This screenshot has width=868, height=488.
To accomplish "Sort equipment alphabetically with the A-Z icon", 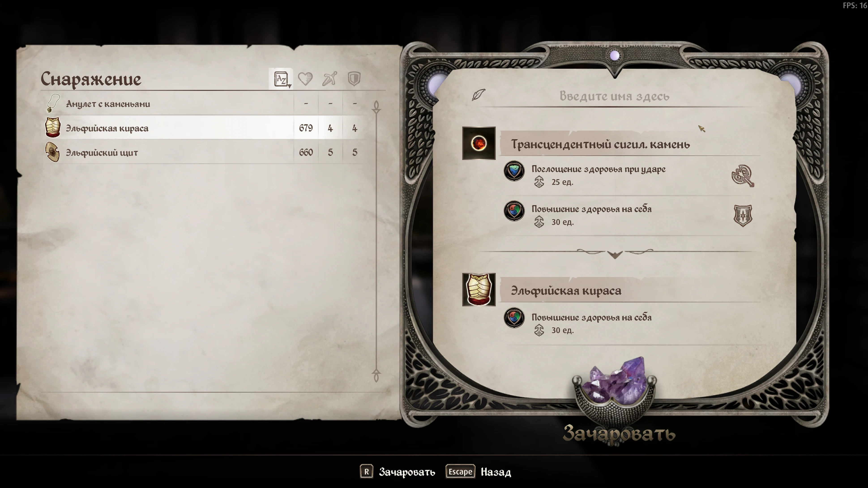I will pyautogui.click(x=281, y=79).
